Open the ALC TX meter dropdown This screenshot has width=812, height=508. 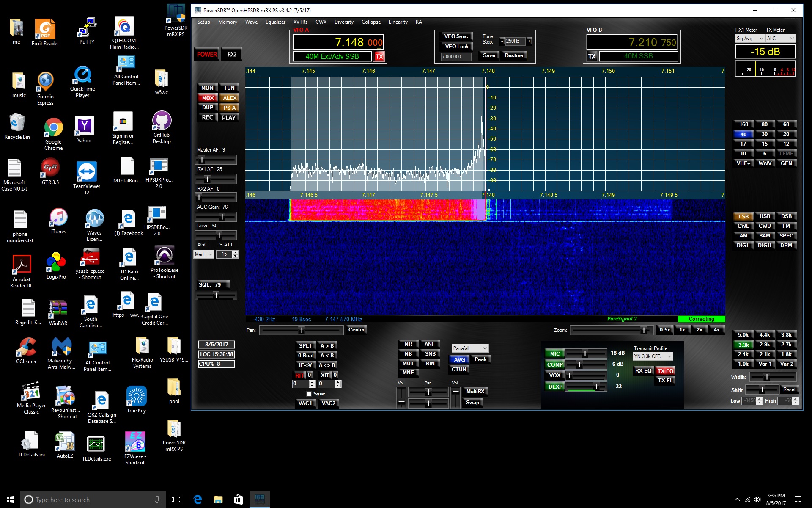click(781, 39)
